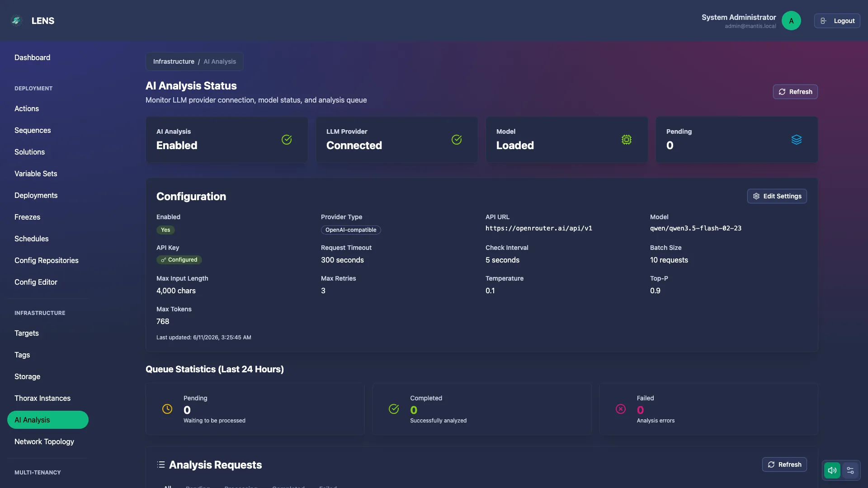This screenshot has width=868, height=488.
Task: Open Storage page
Action: click(x=28, y=376)
